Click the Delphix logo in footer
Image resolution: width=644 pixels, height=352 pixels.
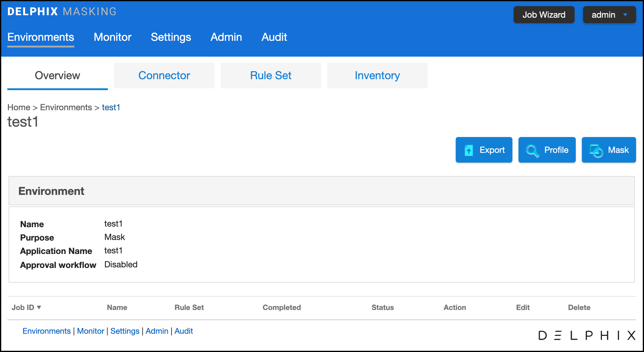pos(587,335)
